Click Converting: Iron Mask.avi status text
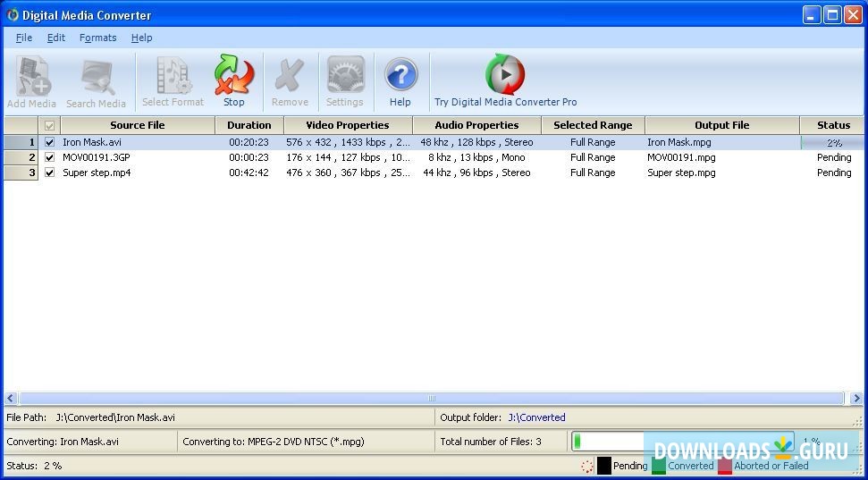Image resolution: width=868 pixels, height=480 pixels. click(x=63, y=442)
